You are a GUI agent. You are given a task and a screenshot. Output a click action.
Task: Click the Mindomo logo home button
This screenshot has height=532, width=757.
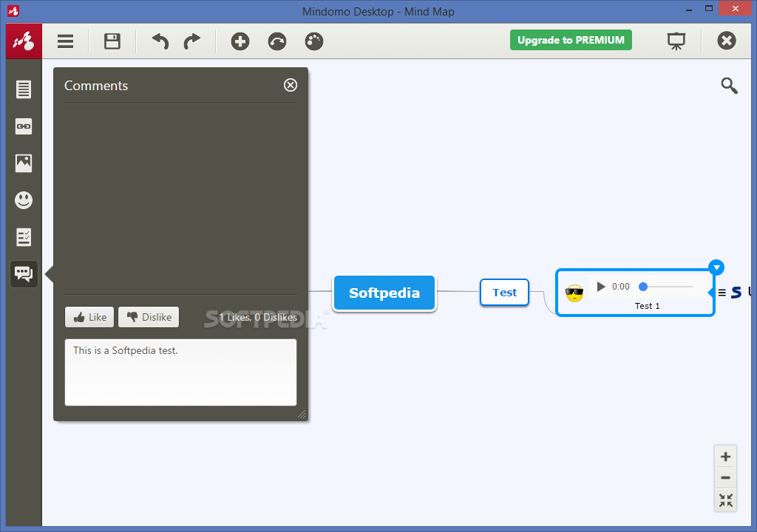24,41
